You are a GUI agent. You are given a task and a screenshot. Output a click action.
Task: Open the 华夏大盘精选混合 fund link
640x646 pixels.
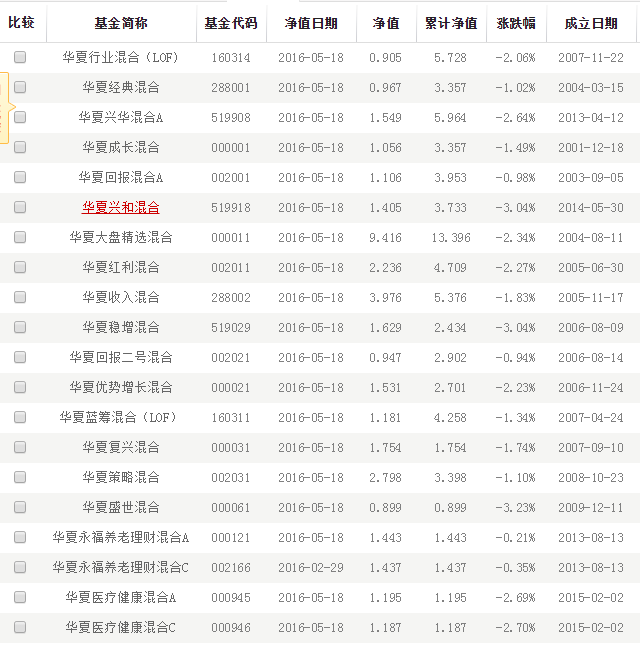click(121, 237)
